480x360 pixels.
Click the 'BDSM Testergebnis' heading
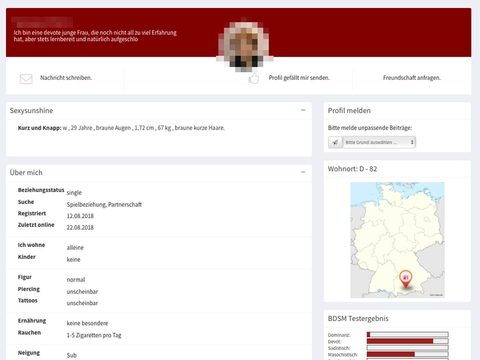(358, 318)
